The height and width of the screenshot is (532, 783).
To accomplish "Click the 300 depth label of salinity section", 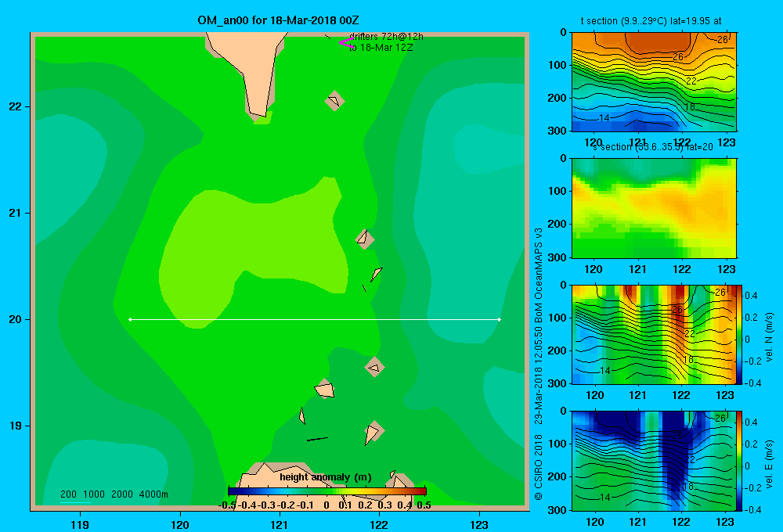I will (557, 257).
